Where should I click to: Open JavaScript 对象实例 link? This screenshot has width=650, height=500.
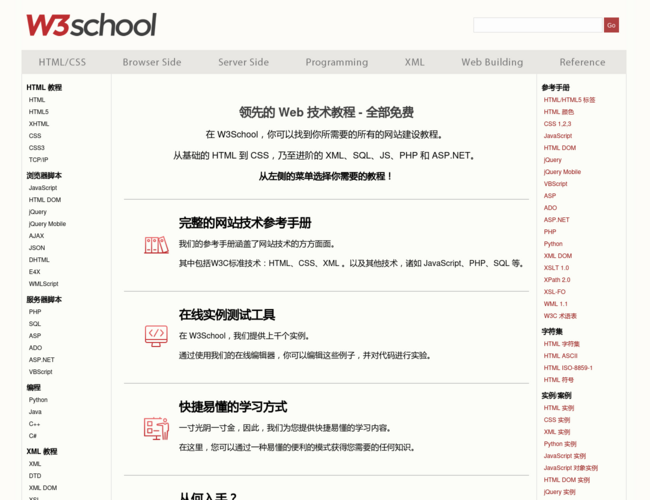point(570,468)
